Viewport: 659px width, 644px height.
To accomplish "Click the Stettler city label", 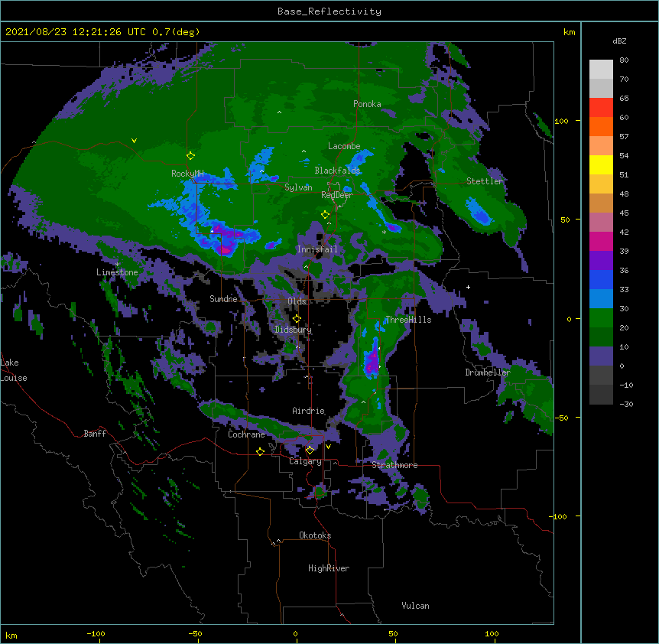I will tap(485, 181).
